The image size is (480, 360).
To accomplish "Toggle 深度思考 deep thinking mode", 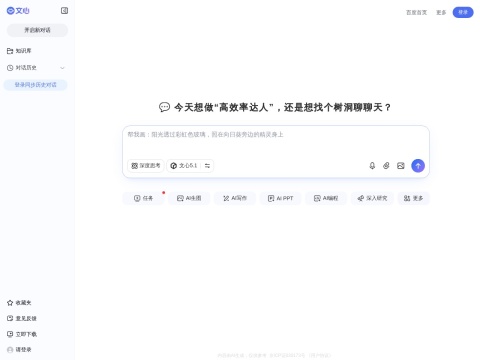I will [x=146, y=166].
